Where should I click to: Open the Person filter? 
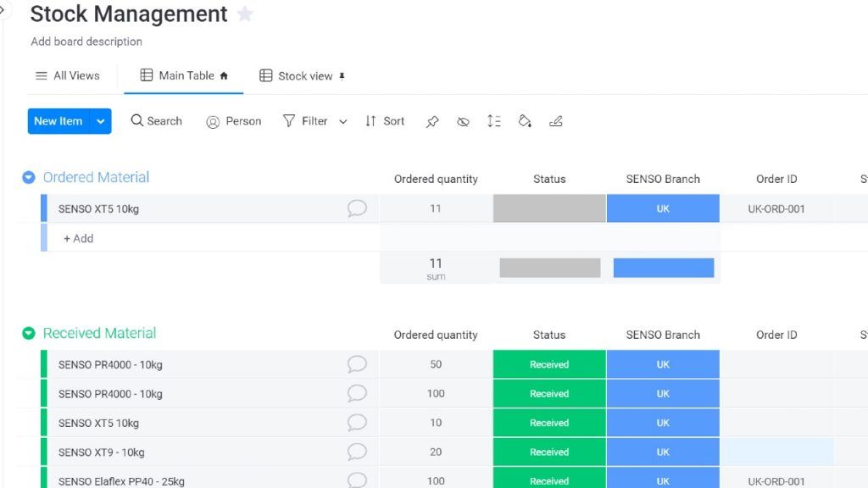pos(234,121)
